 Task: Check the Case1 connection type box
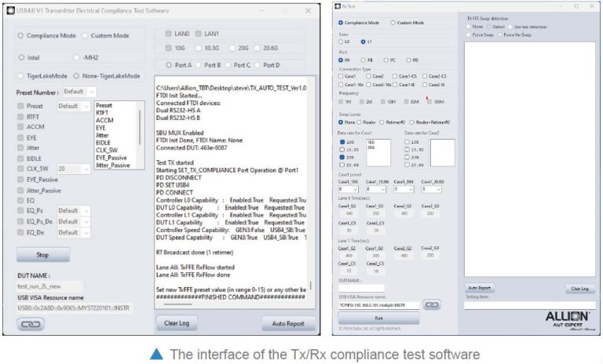point(341,75)
